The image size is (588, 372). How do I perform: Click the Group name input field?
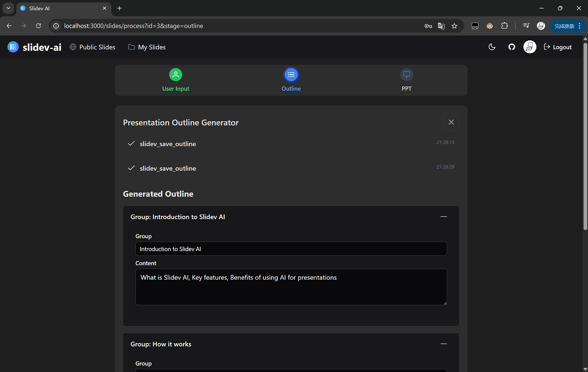click(291, 249)
